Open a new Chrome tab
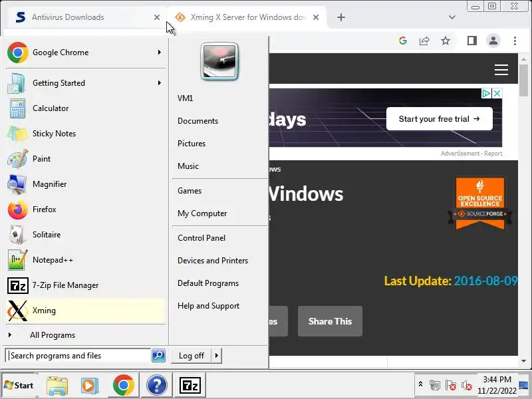 (341, 17)
